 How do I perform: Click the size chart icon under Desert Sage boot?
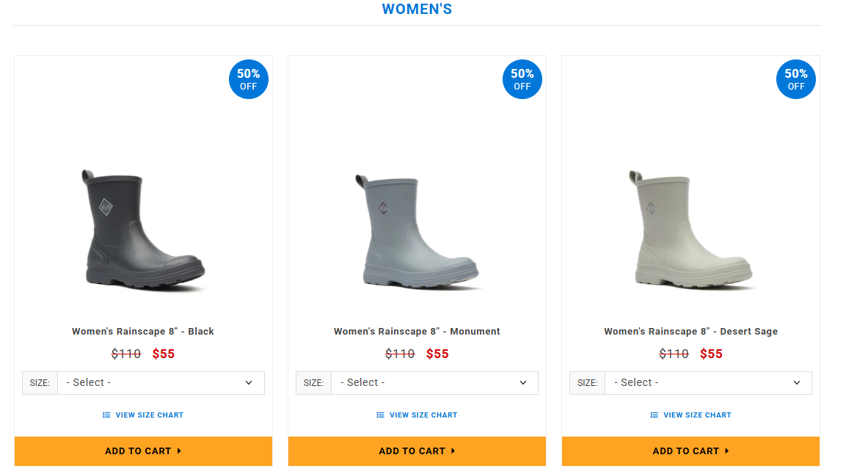pyautogui.click(x=653, y=415)
